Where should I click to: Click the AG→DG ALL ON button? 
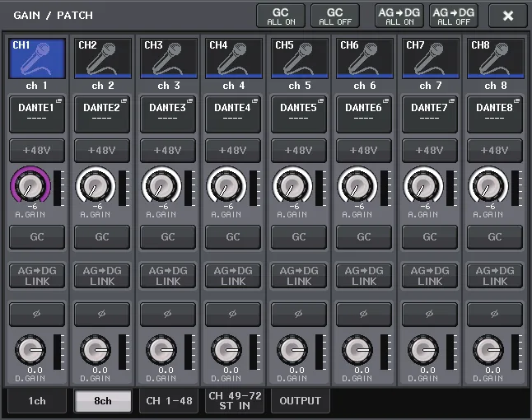399,16
